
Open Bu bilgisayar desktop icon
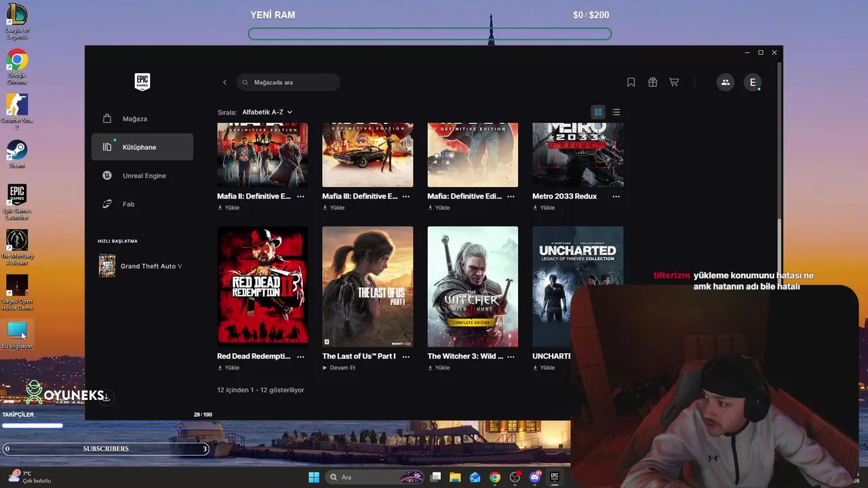tap(17, 335)
